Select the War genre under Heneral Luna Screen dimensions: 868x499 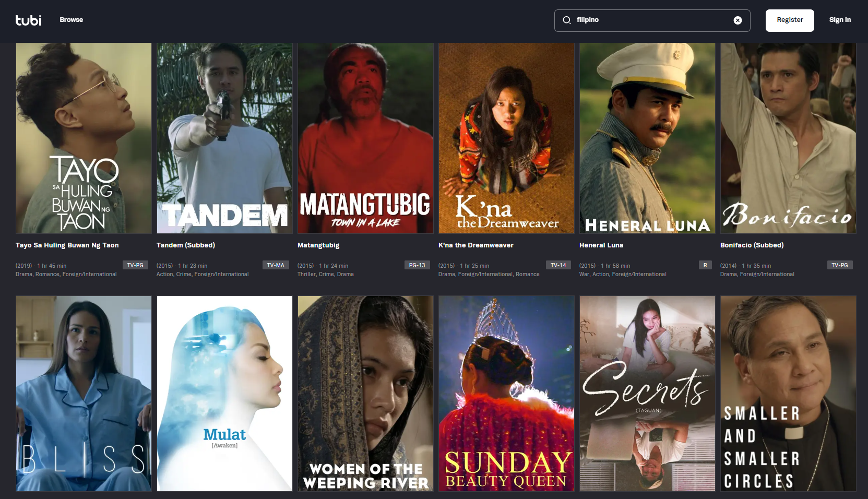pyautogui.click(x=585, y=274)
